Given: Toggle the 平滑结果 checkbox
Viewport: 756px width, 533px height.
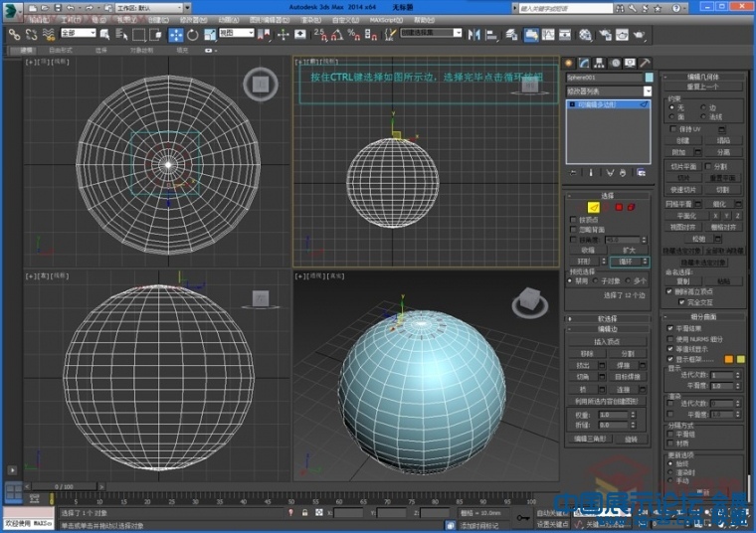Looking at the screenshot, I should [669, 328].
